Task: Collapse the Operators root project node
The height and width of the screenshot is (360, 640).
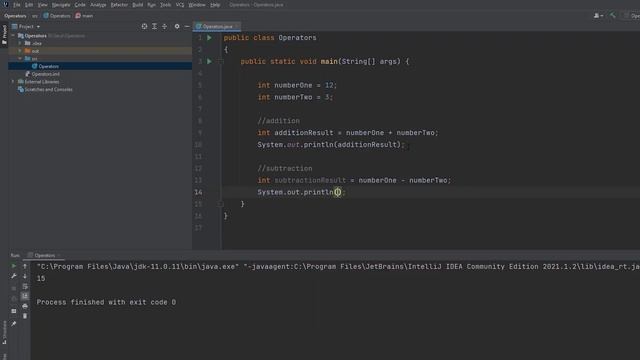Action: (13, 36)
